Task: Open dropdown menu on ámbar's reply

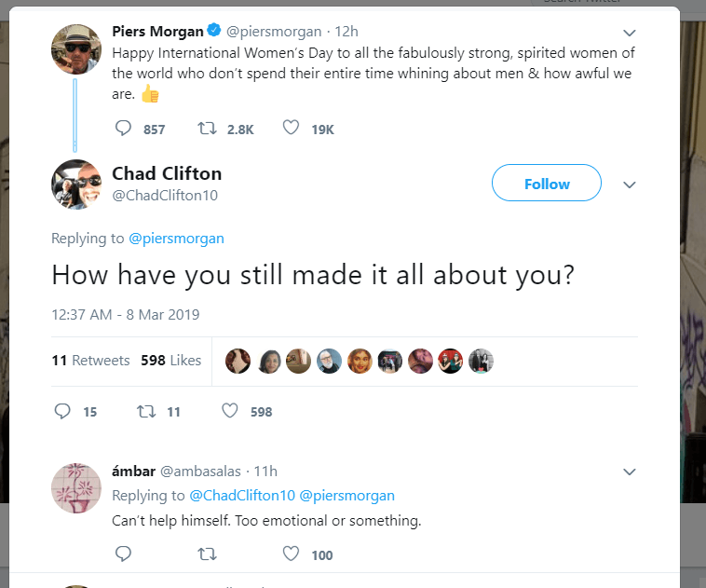Action: pos(630,472)
